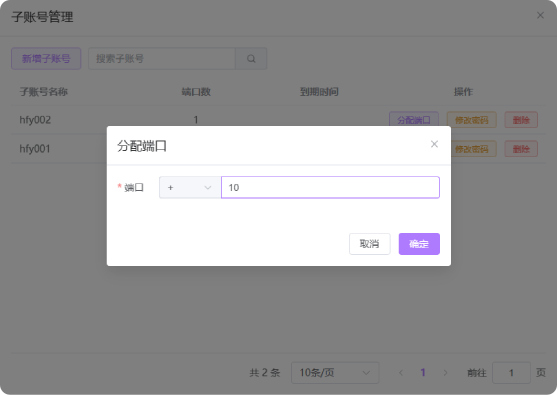Close the 分配端口 dialog with X icon
This screenshot has height=395, width=557.
(434, 144)
